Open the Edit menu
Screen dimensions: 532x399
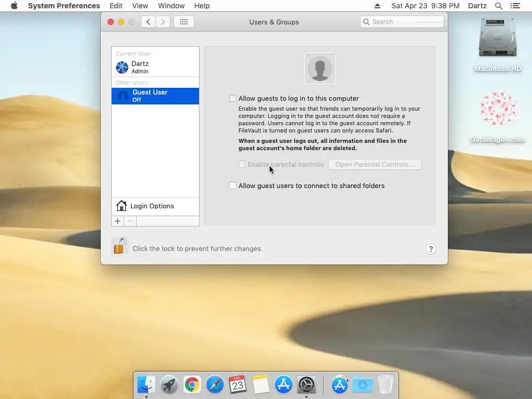tap(116, 6)
